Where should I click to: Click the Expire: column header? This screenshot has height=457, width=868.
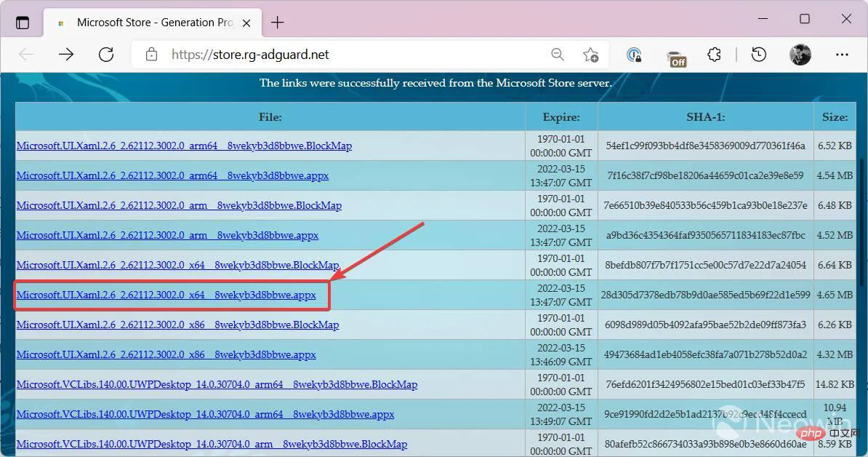point(561,117)
